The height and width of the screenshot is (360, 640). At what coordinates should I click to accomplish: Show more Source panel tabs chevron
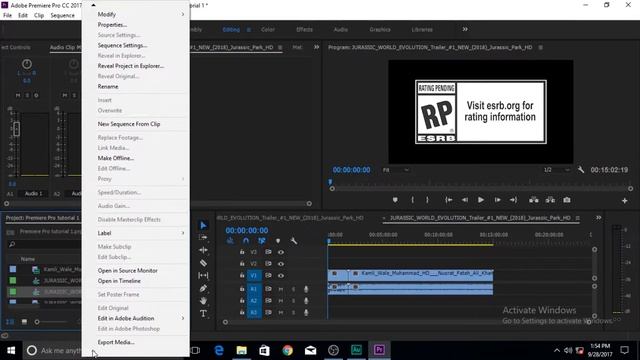click(316, 47)
